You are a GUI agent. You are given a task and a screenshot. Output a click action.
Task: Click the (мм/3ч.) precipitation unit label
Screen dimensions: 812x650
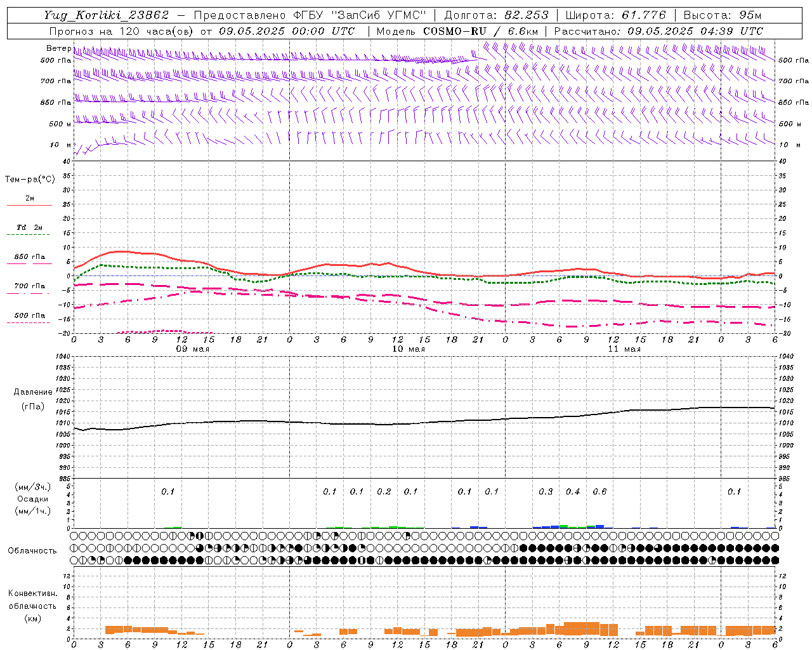pyautogui.click(x=33, y=487)
